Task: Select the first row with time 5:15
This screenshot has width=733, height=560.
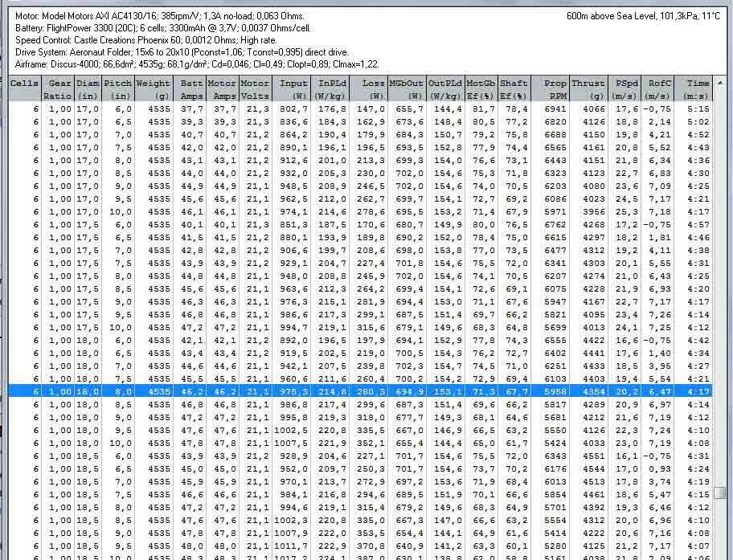Action: point(362,108)
